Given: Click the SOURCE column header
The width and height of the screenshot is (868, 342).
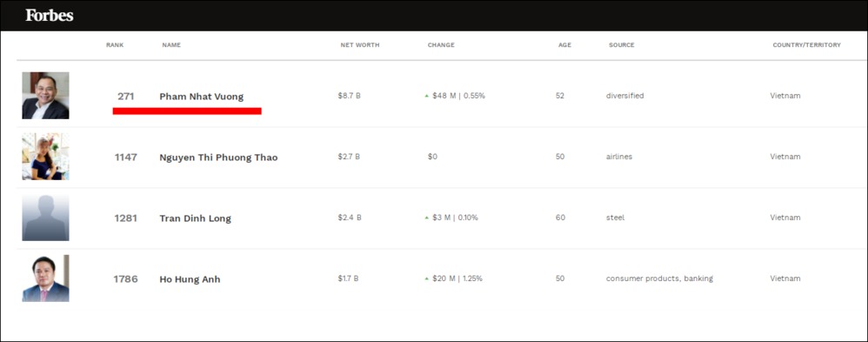Looking at the screenshot, I should click(x=622, y=45).
